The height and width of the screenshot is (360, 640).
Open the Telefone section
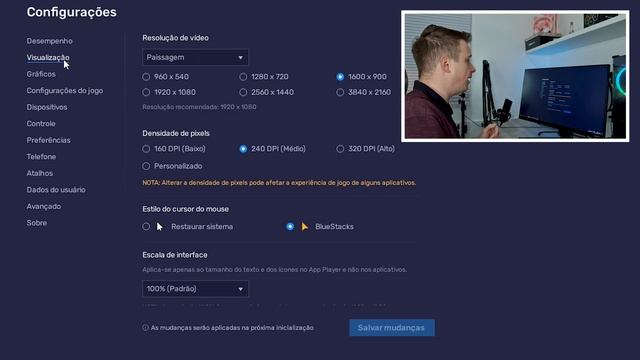click(x=41, y=157)
